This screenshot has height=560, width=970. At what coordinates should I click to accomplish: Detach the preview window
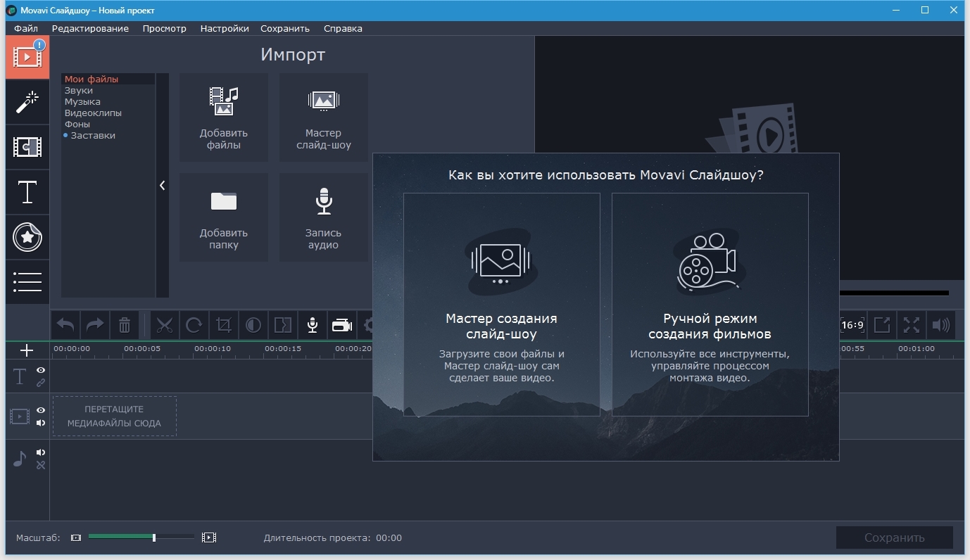click(x=882, y=325)
